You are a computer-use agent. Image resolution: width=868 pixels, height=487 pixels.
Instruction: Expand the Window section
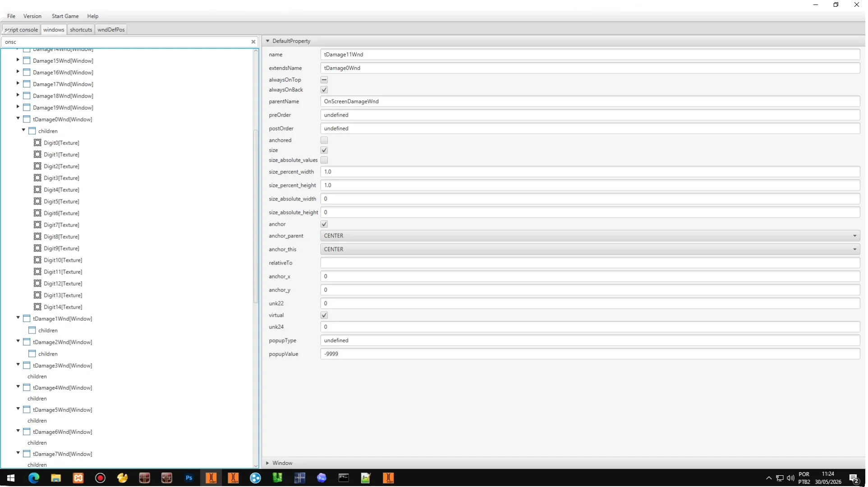tap(267, 463)
